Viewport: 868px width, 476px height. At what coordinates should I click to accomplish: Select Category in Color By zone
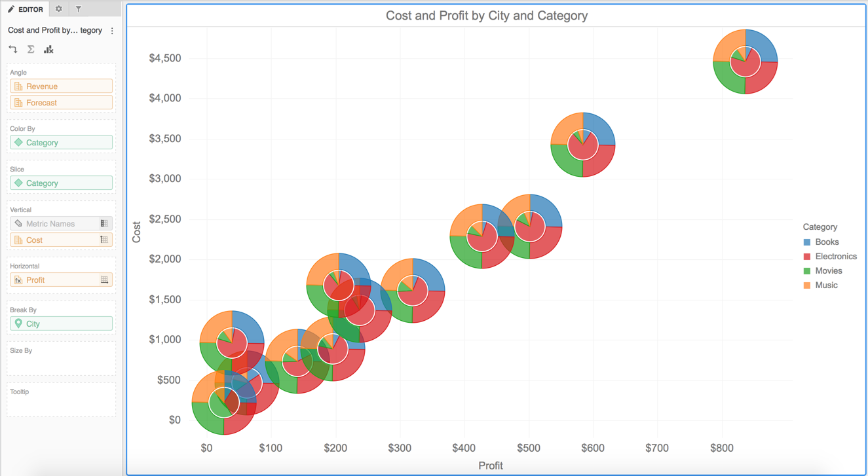coord(61,143)
